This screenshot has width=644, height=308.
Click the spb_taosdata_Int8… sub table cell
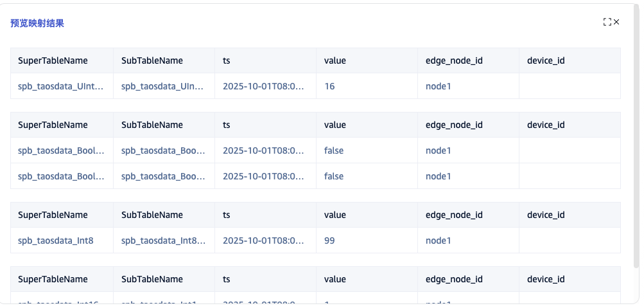[x=163, y=240]
